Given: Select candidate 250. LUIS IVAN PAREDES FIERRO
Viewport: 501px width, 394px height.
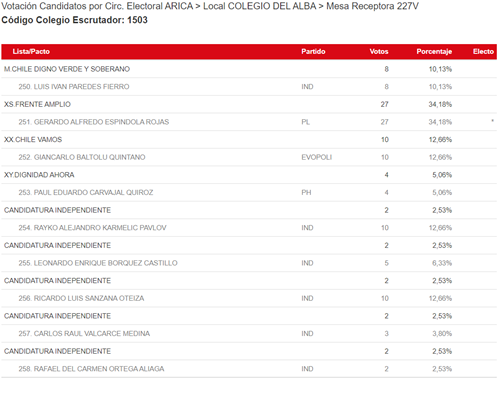Looking at the screenshot, I should coord(74,87).
